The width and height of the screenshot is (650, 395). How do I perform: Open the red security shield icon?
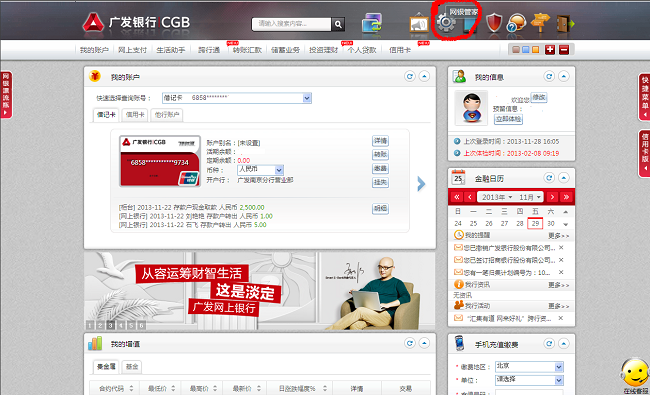[494, 23]
